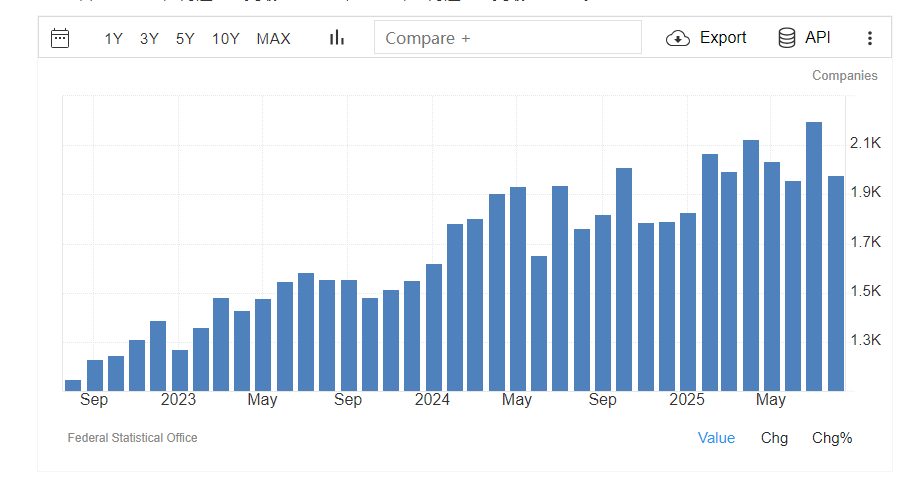Open the three-dot more options menu
The image size is (914, 477).
[869, 38]
